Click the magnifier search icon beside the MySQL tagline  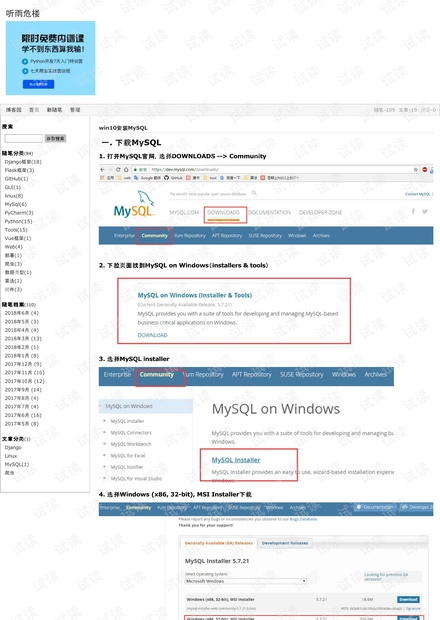pos(254,193)
